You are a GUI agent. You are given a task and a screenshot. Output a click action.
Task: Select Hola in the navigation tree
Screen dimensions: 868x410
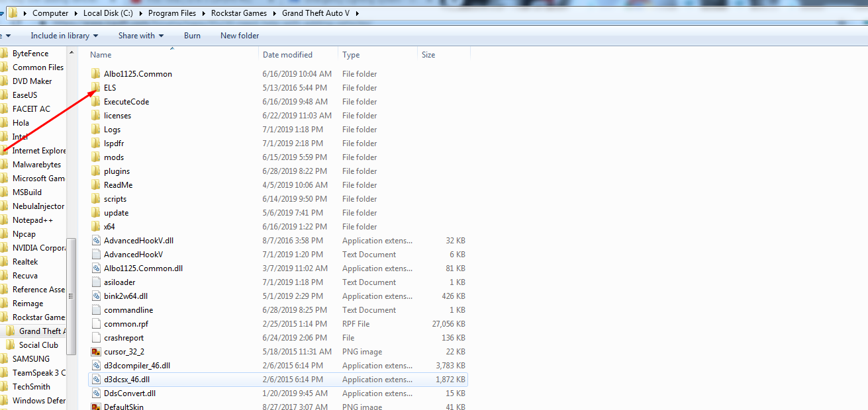coord(21,123)
